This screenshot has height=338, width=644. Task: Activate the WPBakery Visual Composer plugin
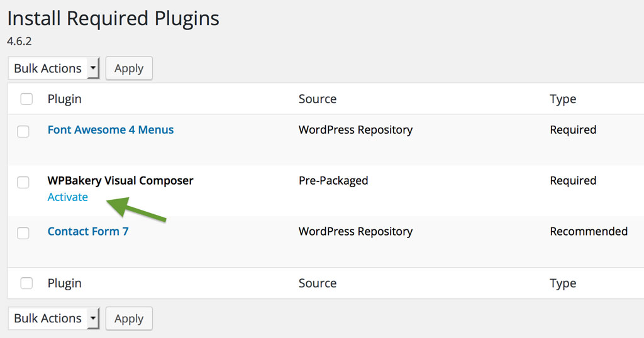(68, 197)
